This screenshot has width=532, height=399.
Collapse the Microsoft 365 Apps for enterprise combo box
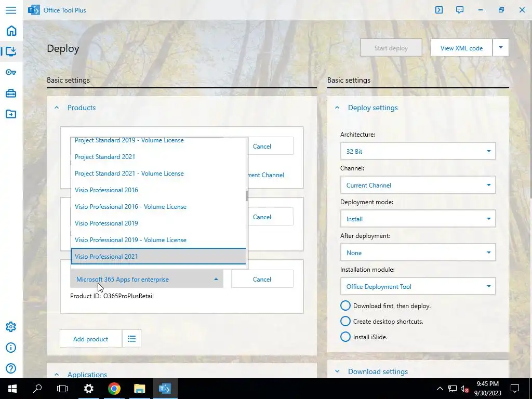tap(147, 279)
